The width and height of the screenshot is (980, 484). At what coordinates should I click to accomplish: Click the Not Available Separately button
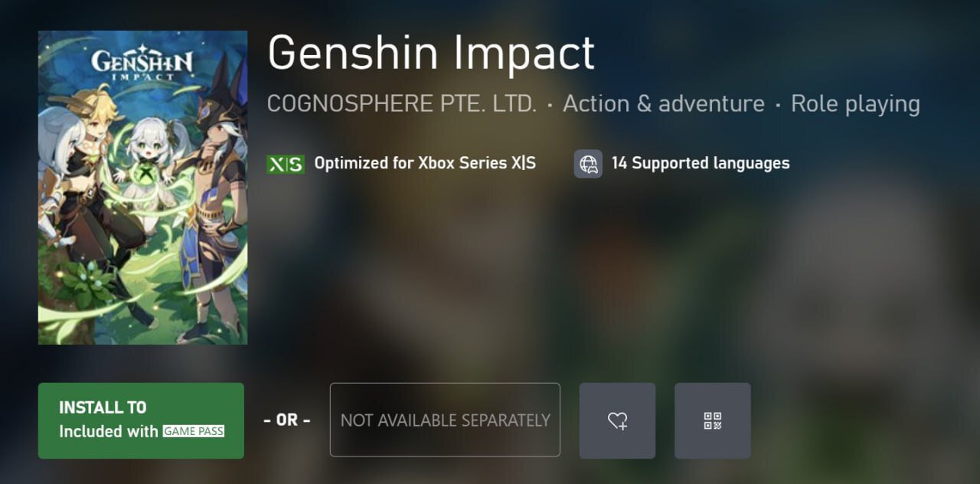click(x=445, y=420)
